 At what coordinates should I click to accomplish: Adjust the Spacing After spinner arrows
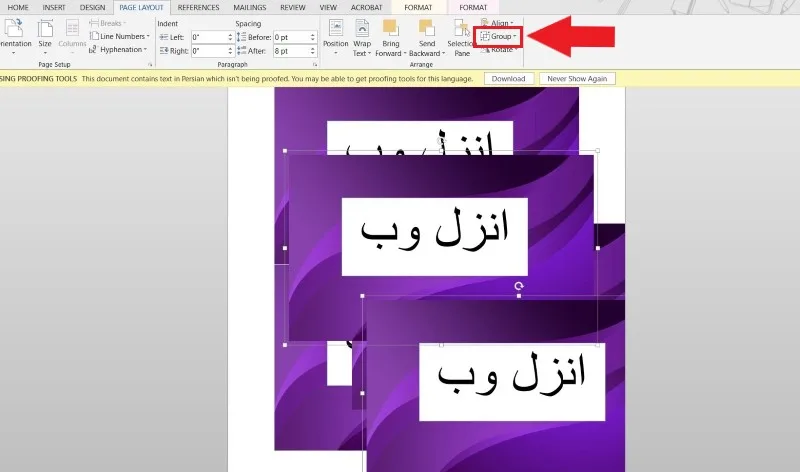[313, 51]
